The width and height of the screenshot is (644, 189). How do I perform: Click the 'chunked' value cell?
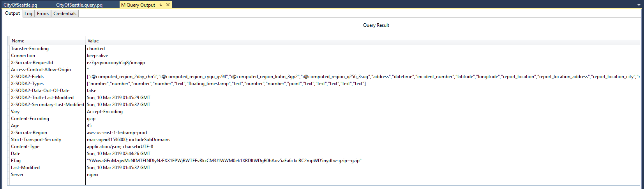click(363, 49)
